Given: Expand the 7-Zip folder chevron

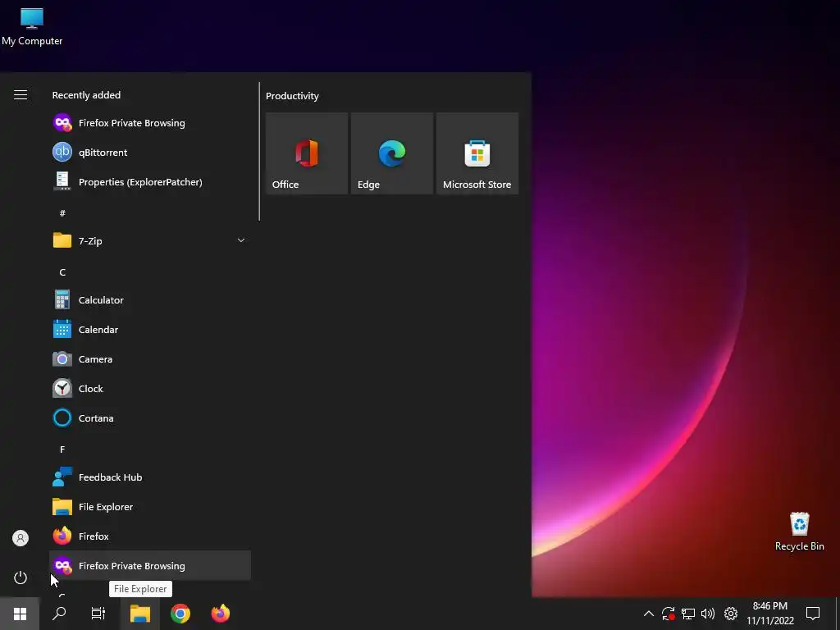Looking at the screenshot, I should (241, 240).
